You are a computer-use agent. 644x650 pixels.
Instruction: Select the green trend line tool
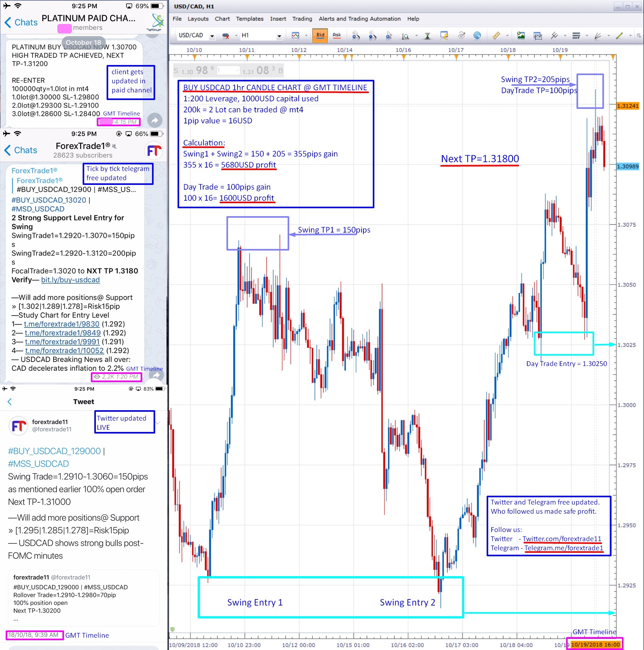(619, 35)
